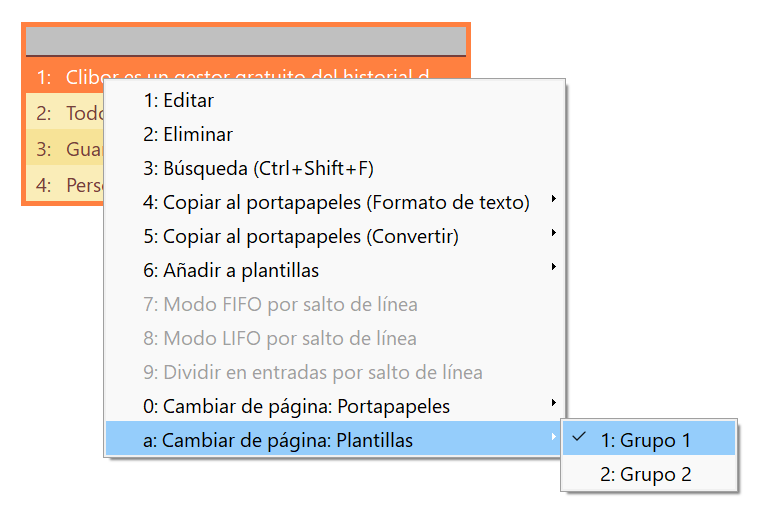This screenshot has width=763, height=520.
Task: Click the checkmark next to Grupo 1
Action: point(579,437)
